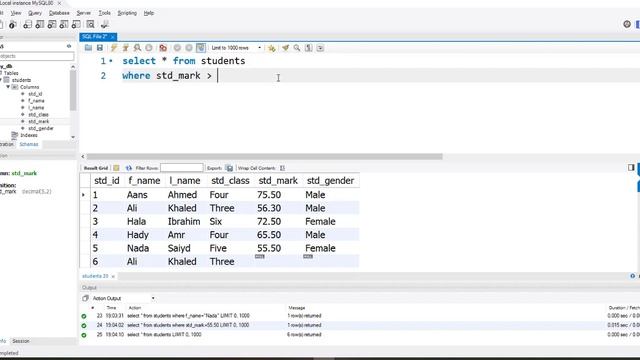Click the Create new table toolbar icon
640x360 pixels.
coord(40,25)
